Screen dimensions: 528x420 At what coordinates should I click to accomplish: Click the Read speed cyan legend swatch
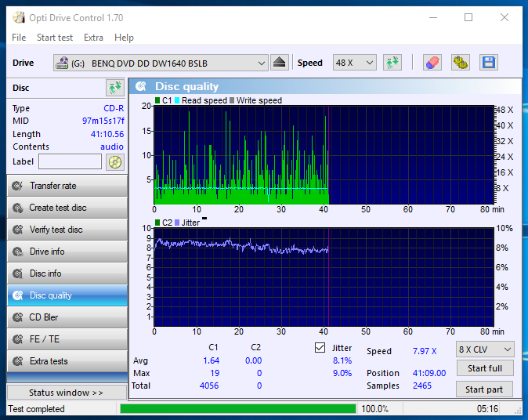pos(177,100)
